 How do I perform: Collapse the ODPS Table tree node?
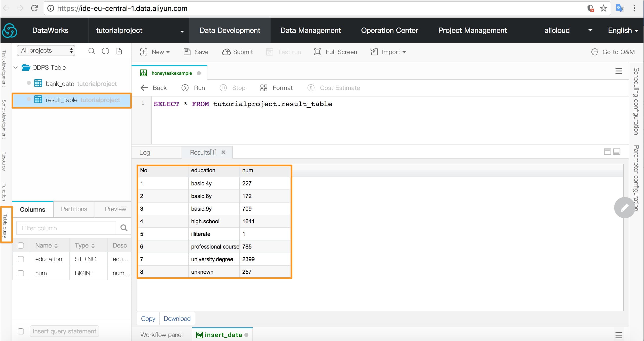[16, 67]
